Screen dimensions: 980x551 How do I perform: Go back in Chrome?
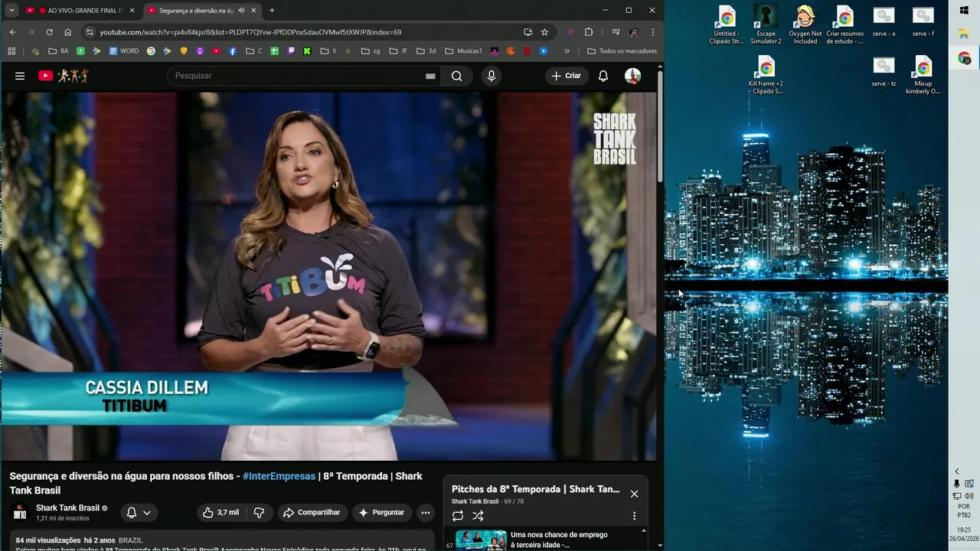coord(12,32)
